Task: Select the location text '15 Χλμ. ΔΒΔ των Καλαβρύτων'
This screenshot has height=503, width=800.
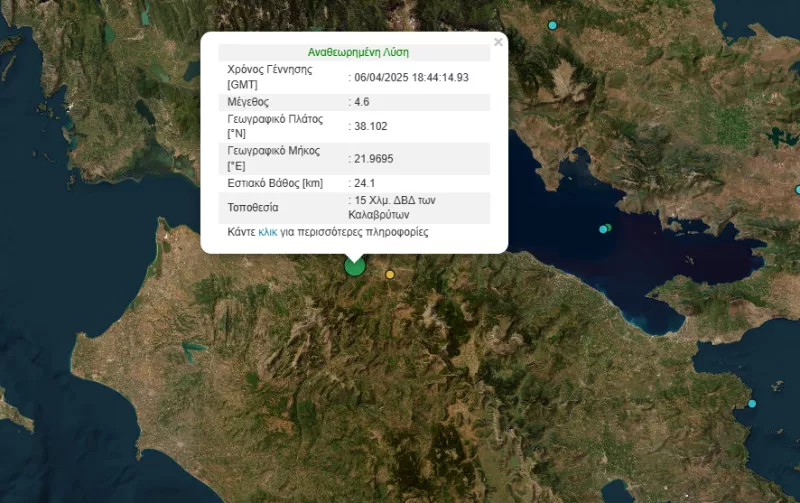Action: tap(392, 207)
